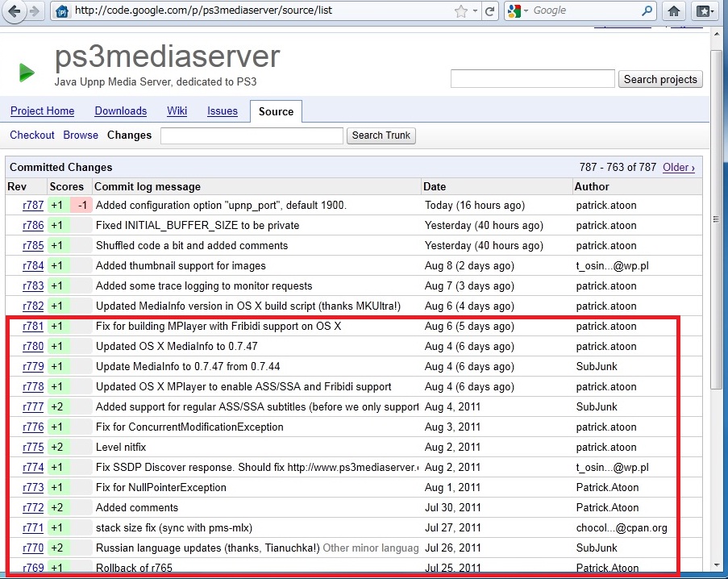Open the Downloads tab
Screen dimensions: 728x579
(121, 111)
